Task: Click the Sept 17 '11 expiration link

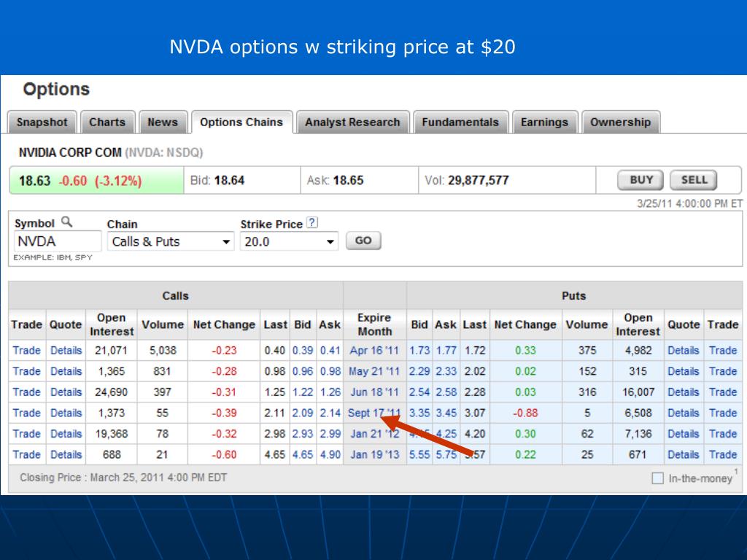Action: click(x=373, y=413)
